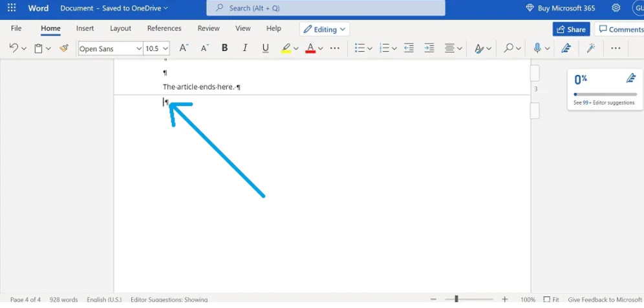The width and height of the screenshot is (644, 308).
Task: Expand the alignment options arrow
Action: tap(460, 48)
